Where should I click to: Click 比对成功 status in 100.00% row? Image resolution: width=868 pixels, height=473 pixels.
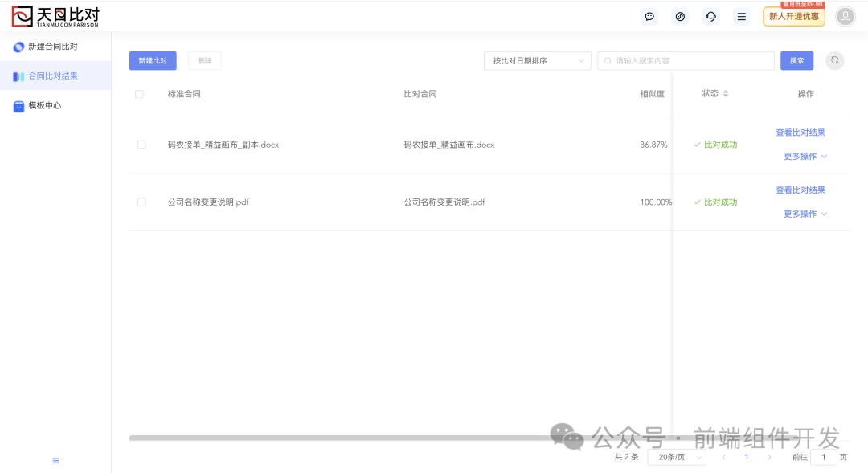715,202
